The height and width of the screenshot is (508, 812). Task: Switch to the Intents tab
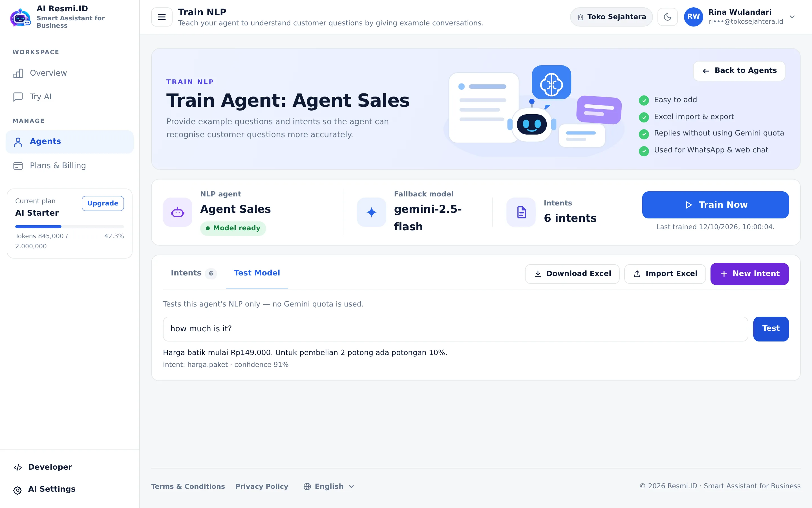[x=194, y=273]
